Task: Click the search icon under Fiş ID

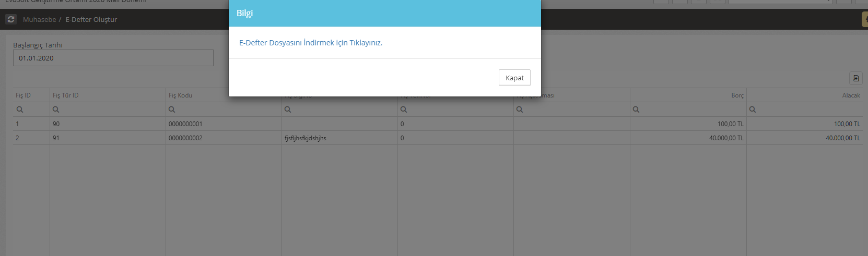Action: click(20, 109)
